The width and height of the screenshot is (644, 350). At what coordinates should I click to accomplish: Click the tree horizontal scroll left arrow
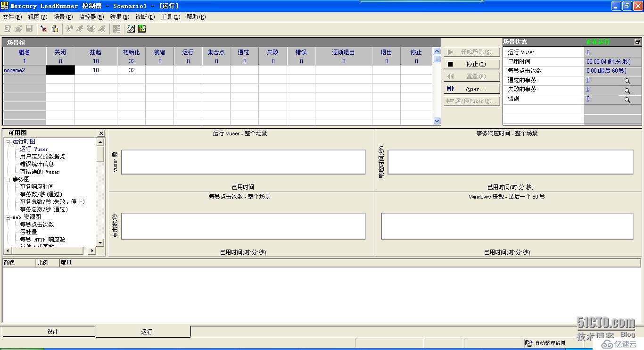tap(8, 250)
